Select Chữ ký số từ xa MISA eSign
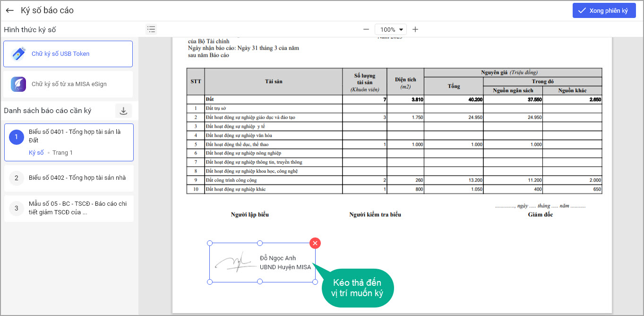 [68, 84]
